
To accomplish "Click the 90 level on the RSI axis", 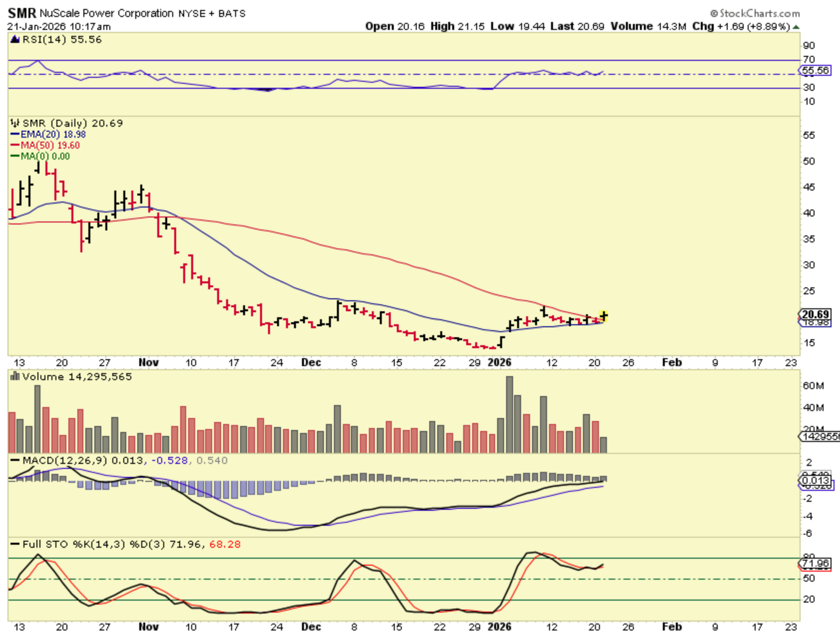I will (x=809, y=46).
